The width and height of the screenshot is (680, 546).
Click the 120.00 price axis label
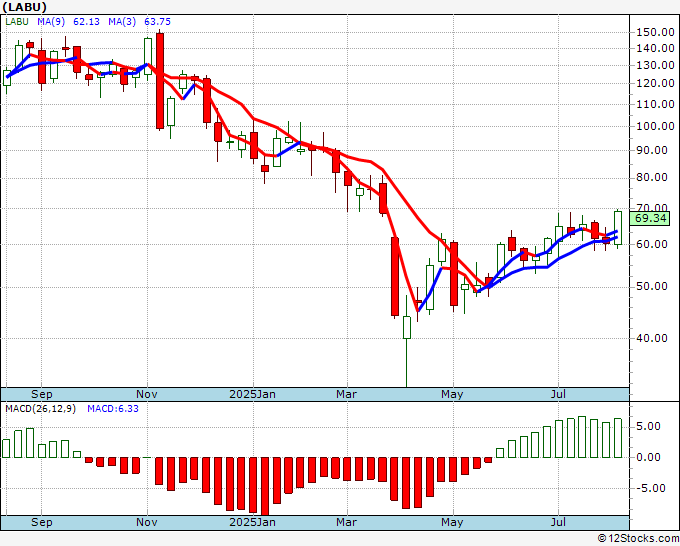[655, 84]
